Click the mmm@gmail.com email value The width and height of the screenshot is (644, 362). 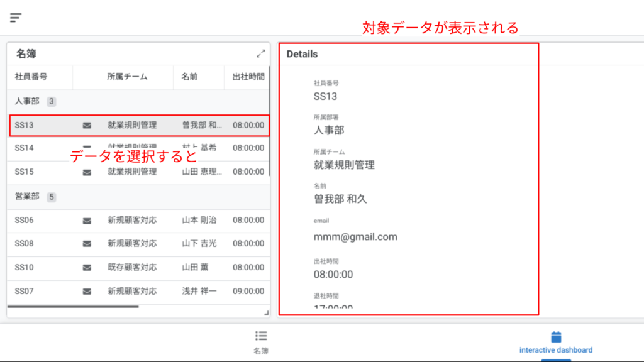[355, 237]
